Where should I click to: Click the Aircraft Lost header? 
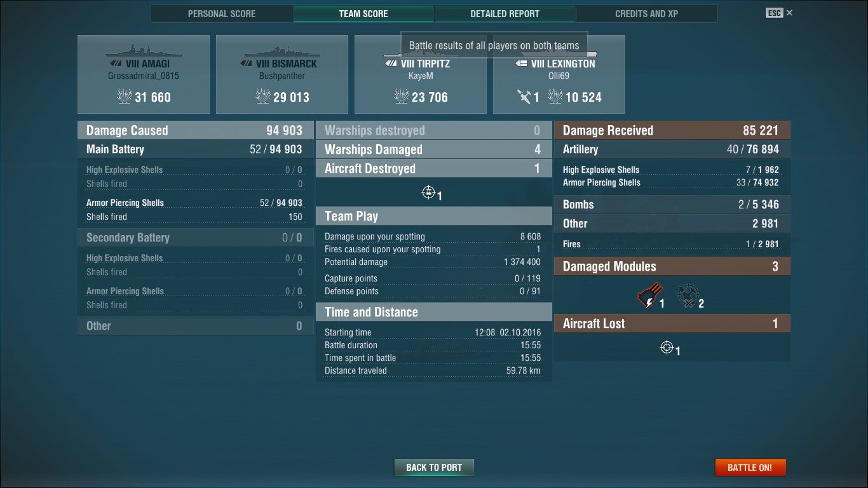click(x=672, y=323)
